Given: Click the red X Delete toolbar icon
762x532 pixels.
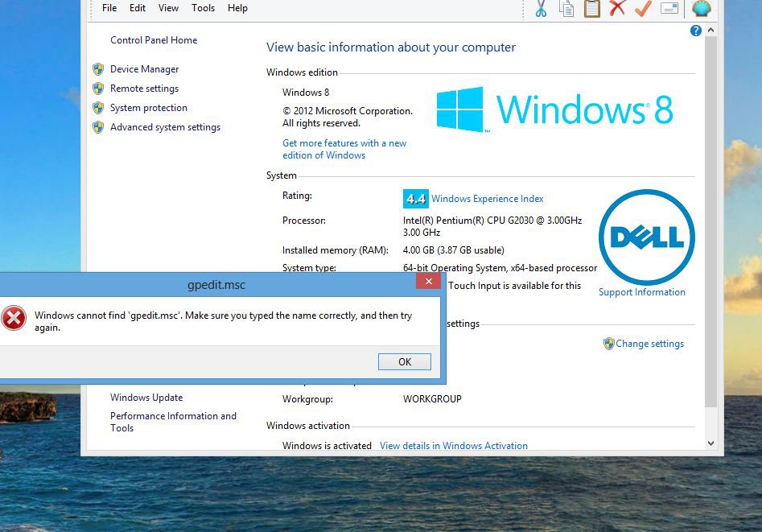Looking at the screenshot, I should (617, 8).
